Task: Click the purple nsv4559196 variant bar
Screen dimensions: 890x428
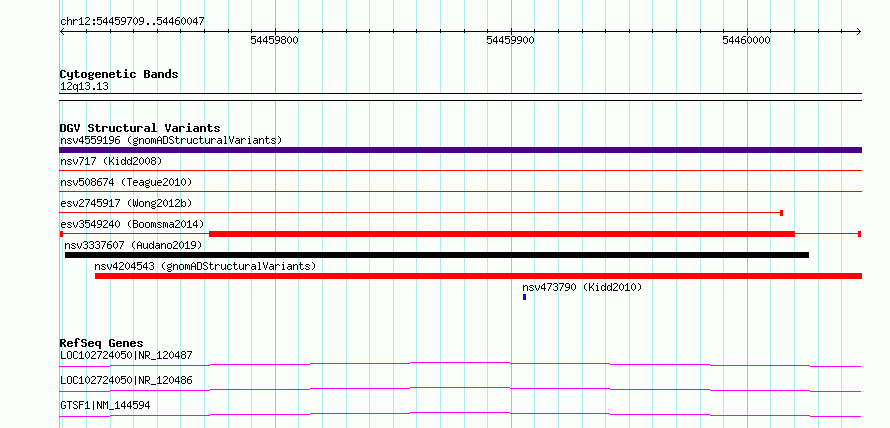Action: click(x=460, y=150)
